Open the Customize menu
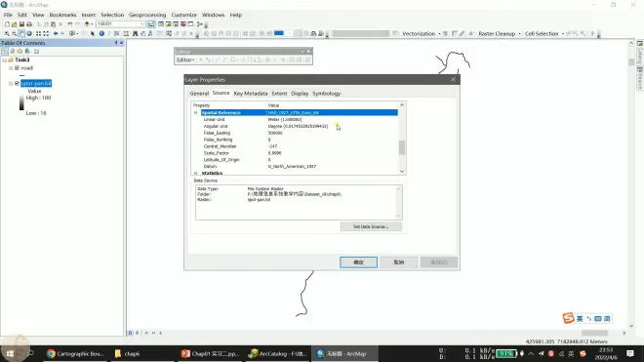This screenshot has height=362, width=644. [184, 15]
